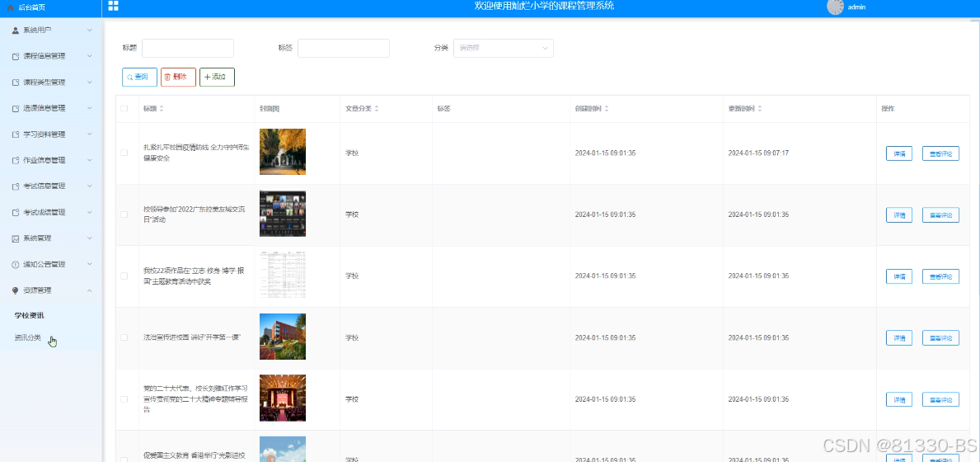Click the update time 2024-01-15 09:07:17
980x462 pixels.
click(x=758, y=153)
